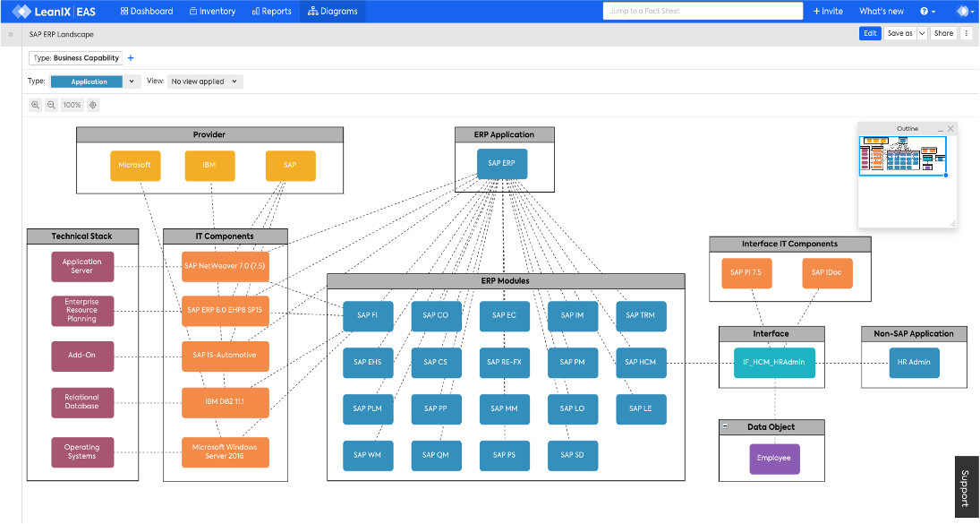Image resolution: width=980 pixels, height=524 pixels.
Task: Expand the left sidebar chevrons
Action: [x=9, y=34]
